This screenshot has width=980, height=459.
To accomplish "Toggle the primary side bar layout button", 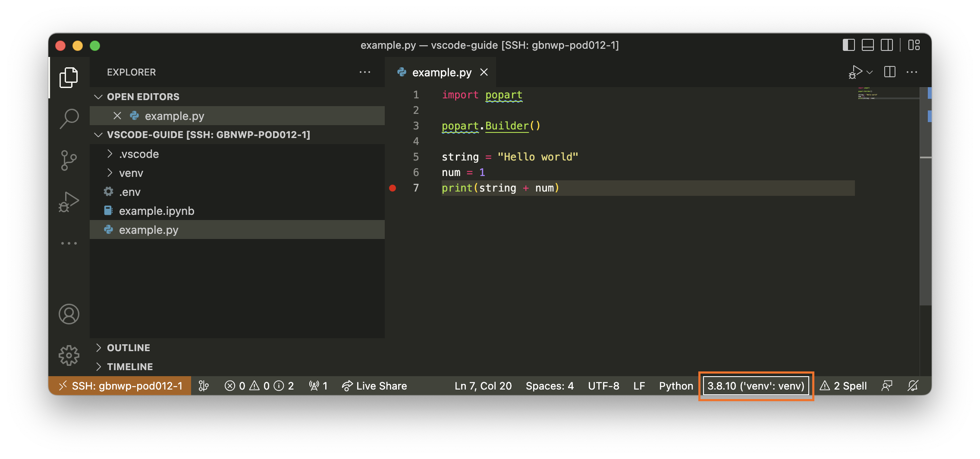I will click(848, 45).
